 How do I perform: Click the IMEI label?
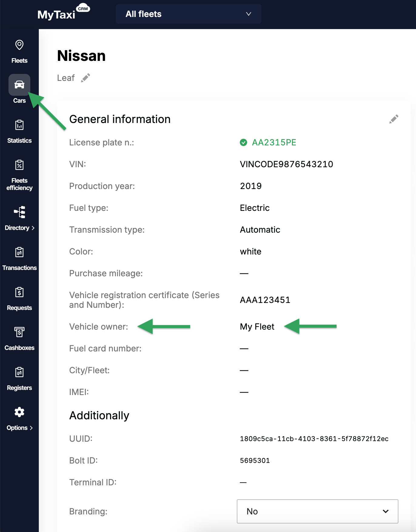(79, 392)
